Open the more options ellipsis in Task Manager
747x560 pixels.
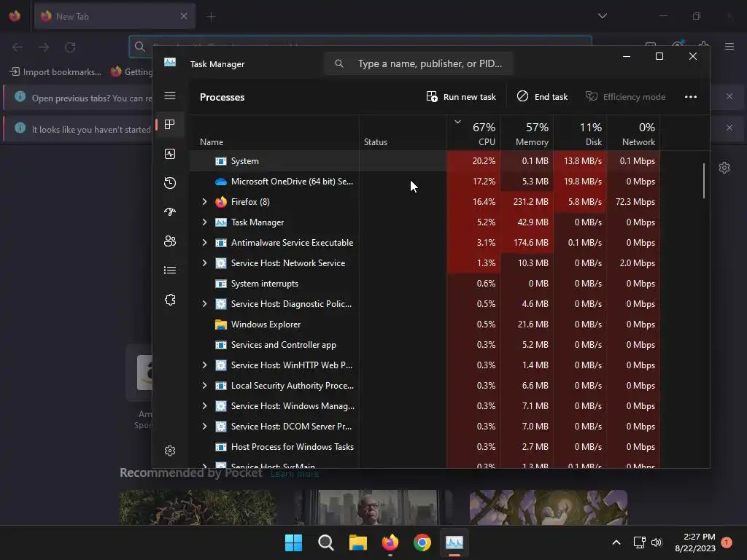(691, 97)
